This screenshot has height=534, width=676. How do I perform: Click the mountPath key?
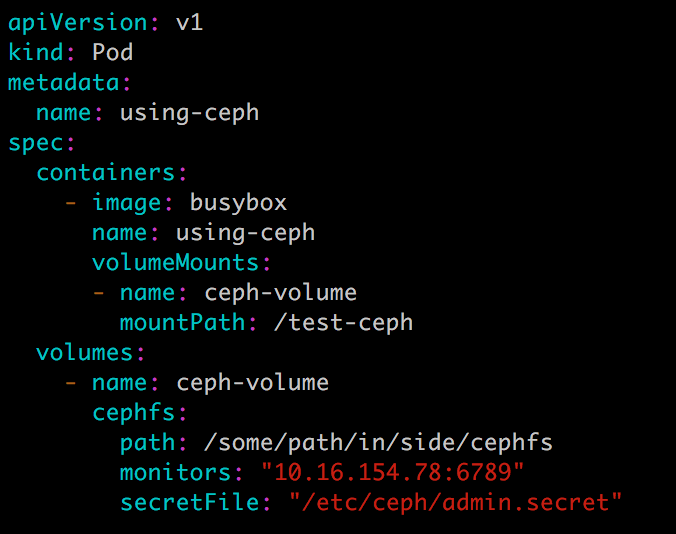pyautogui.click(x=182, y=323)
